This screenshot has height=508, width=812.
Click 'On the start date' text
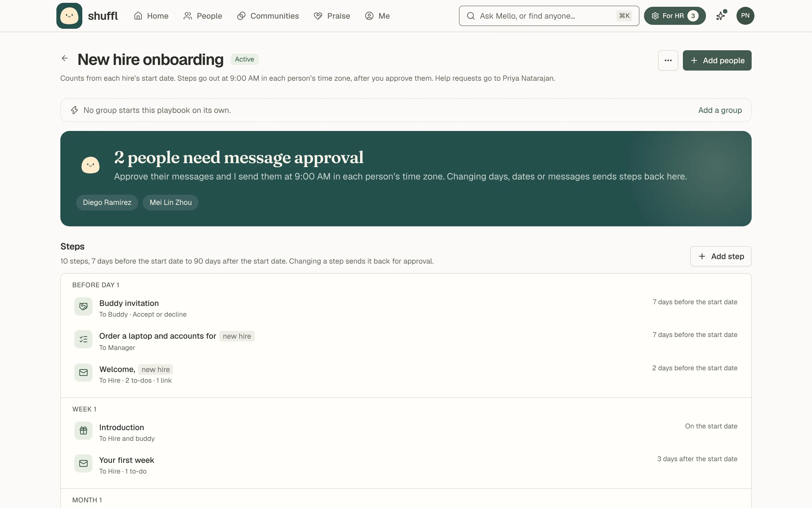(711, 426)
